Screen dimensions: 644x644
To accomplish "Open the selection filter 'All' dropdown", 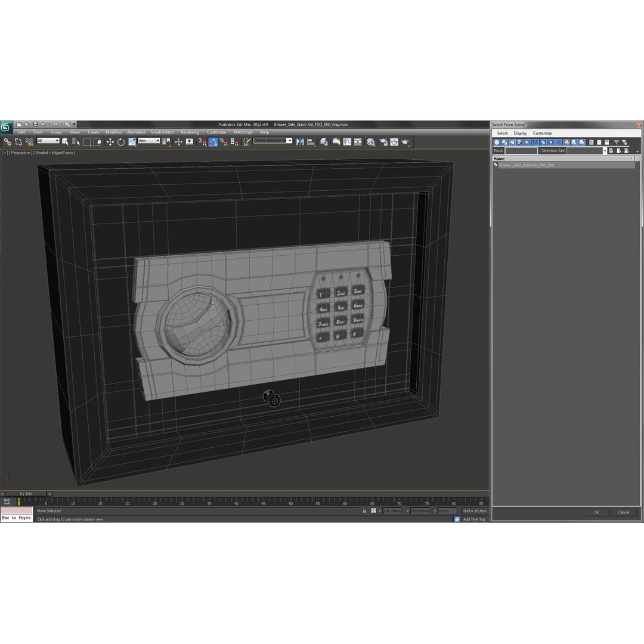I will 48,141.
